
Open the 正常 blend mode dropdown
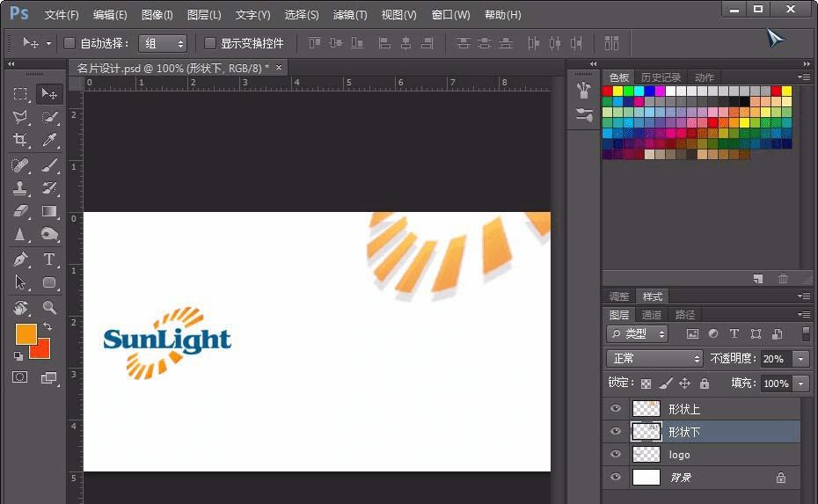tap(655, 359)
